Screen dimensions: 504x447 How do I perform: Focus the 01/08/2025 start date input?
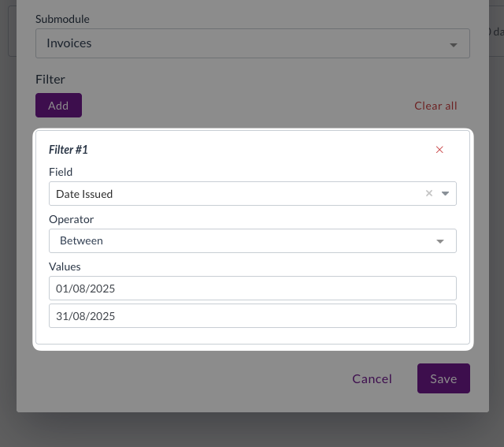252,289
